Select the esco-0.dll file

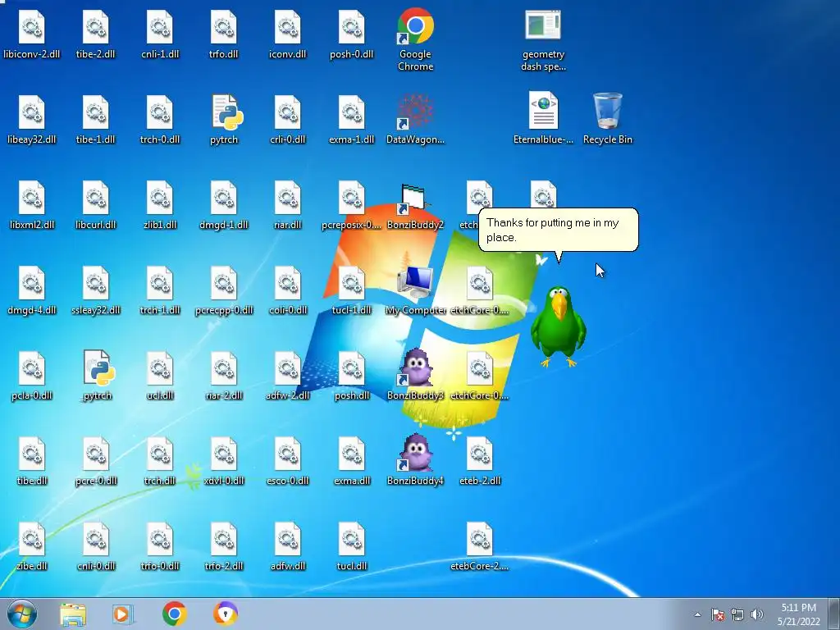tap(288, 461)
